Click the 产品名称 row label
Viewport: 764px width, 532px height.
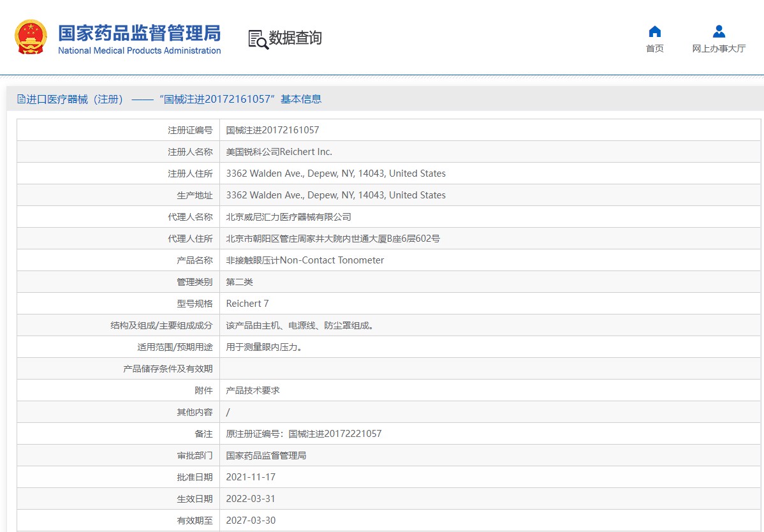195,260
